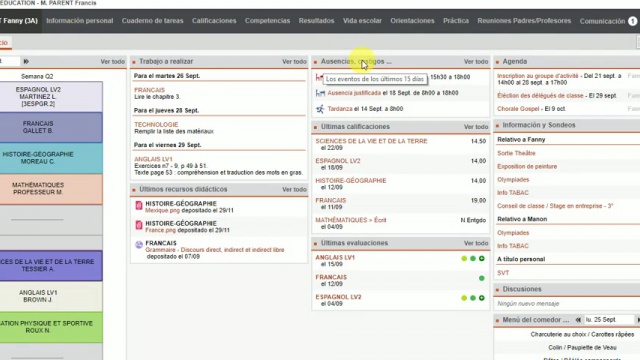Open Olympiades under Relativo a Fanny

(x=513, y=180)
